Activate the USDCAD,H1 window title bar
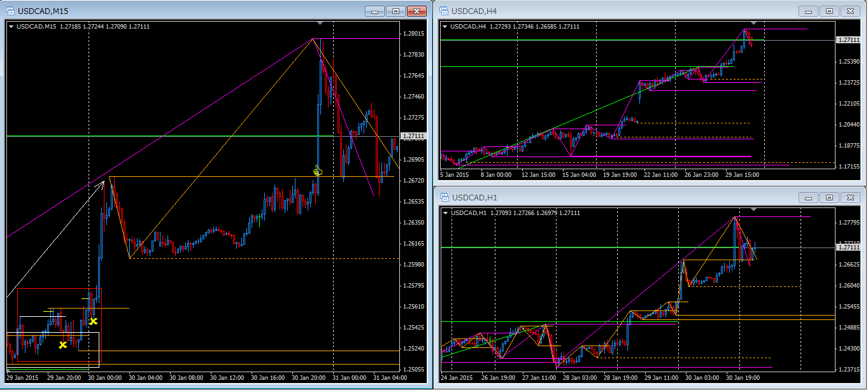Screen dimensions: 868x390 coord(605,197)
